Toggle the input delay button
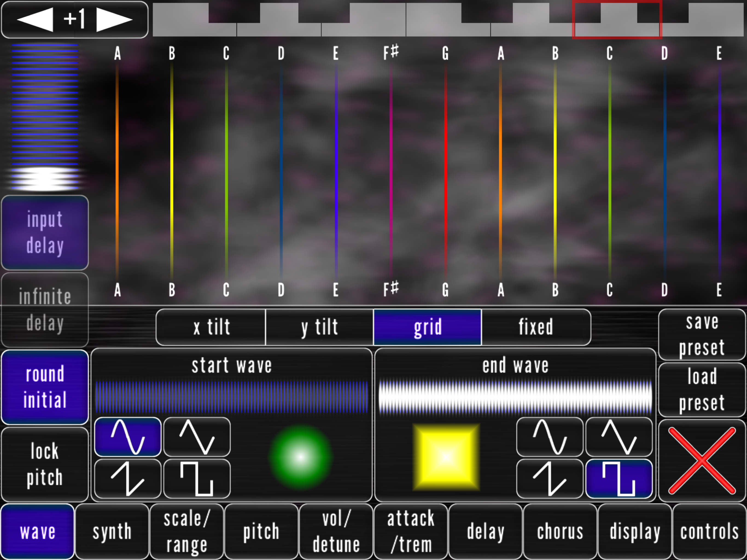This screenshot has width=747, height=560. 45,232
